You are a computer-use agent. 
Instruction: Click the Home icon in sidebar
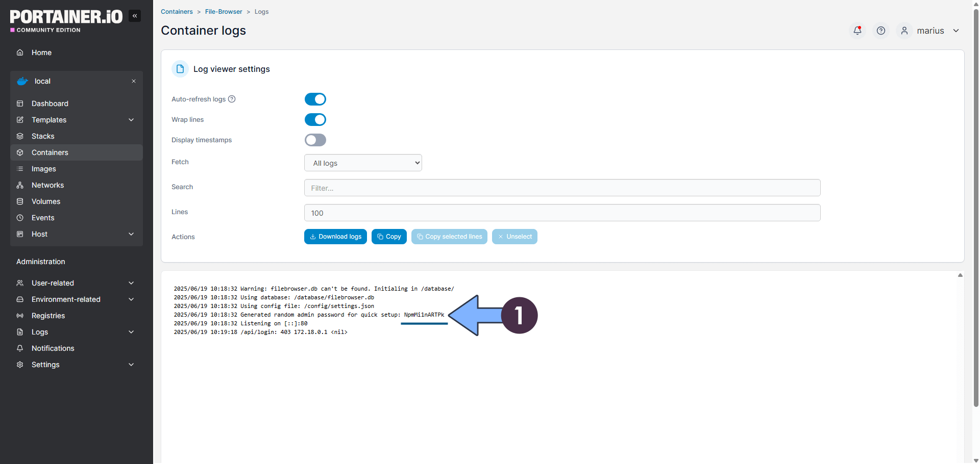pyautogui.click(x=20, y=53)
